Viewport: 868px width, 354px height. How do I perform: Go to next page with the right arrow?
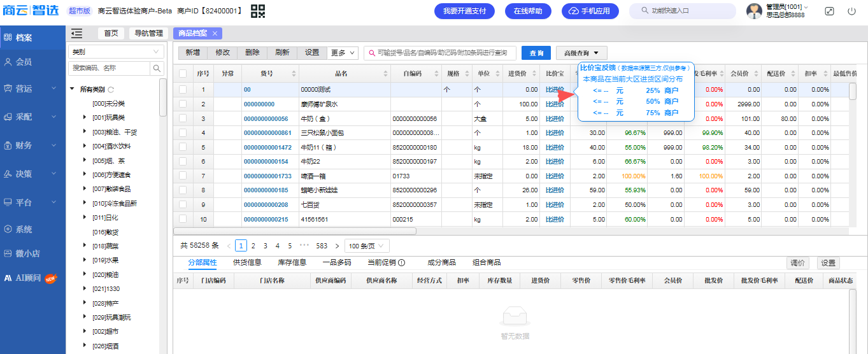coord(337,246)
